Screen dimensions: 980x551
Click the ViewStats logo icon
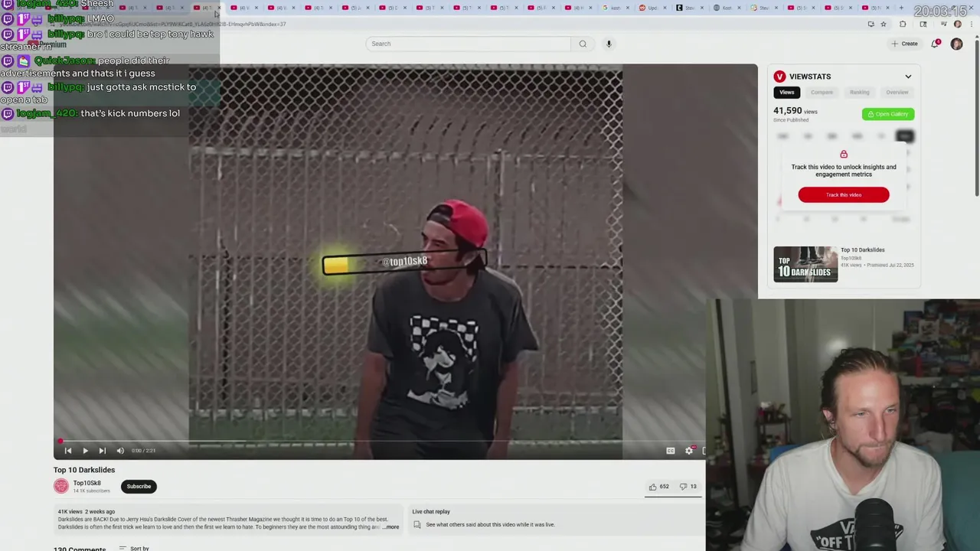tap(779, 77)
